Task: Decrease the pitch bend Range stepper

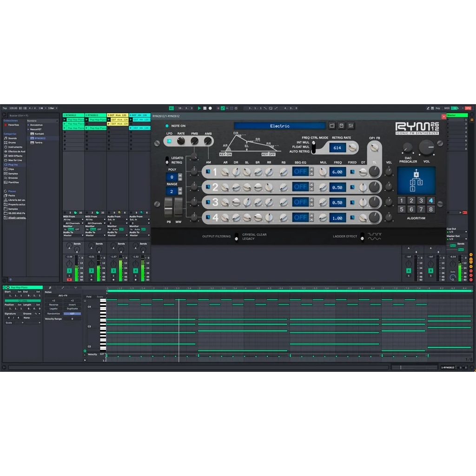Action: 180,193
